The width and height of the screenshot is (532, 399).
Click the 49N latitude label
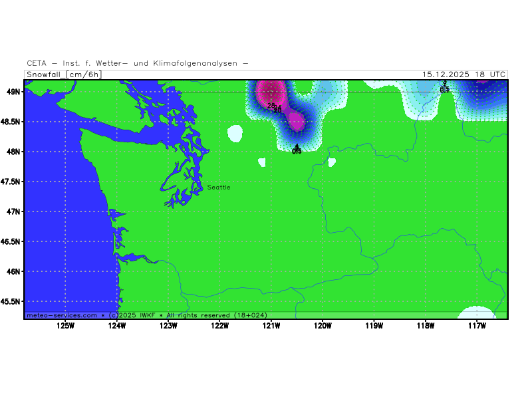(13, 92)
